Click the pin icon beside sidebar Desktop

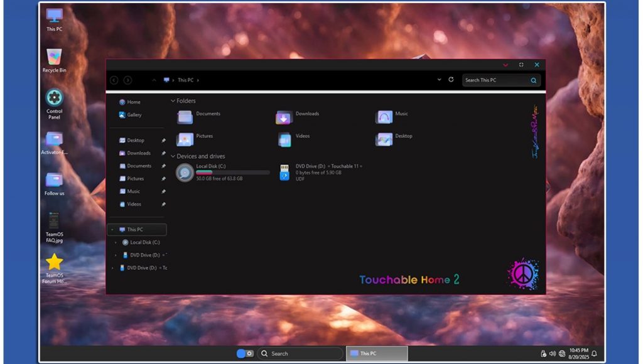pyautogui.click(x=163, y=141)
